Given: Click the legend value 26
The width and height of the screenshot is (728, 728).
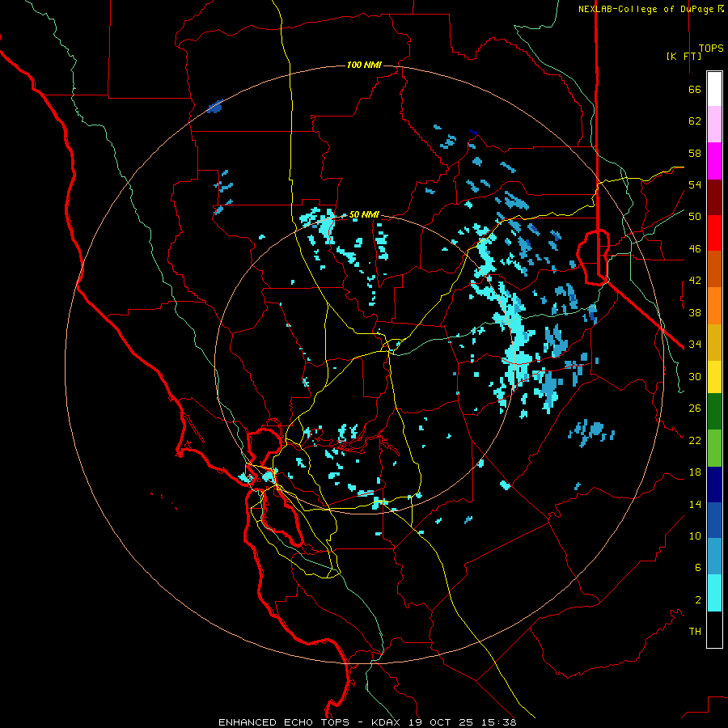Looking at the screenshot, I should pyautogui.click(x=695, y=408).
